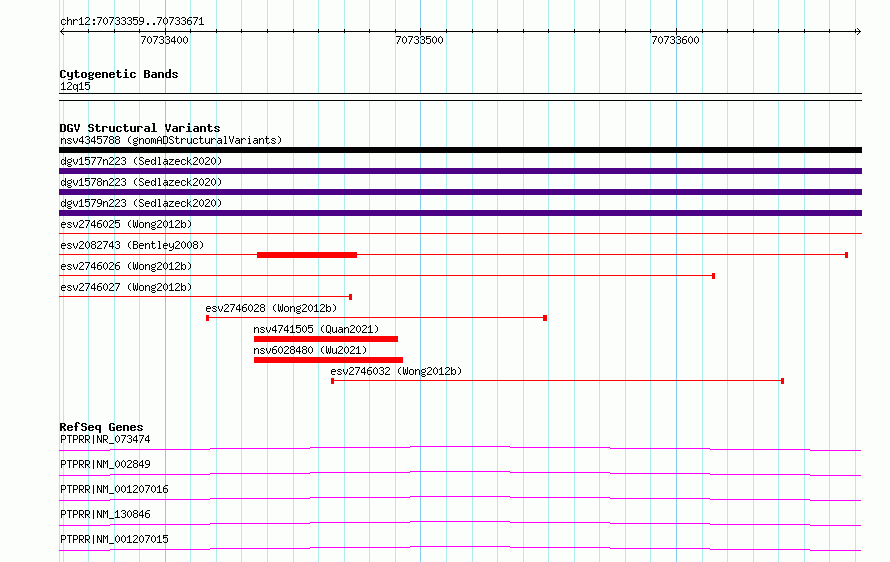Click the right arrow of the ruler
The image size is (890, 562).
click(858, 32)
